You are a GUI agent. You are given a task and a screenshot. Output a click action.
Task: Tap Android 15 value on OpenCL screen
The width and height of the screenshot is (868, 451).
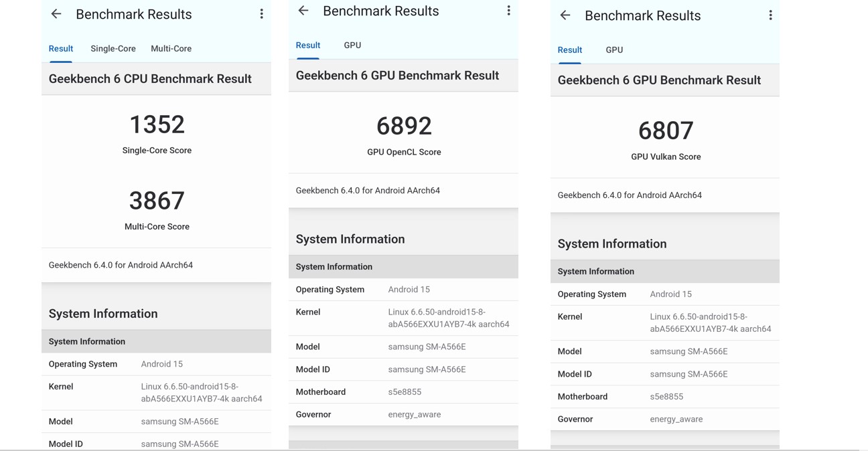tap(409, 290)
